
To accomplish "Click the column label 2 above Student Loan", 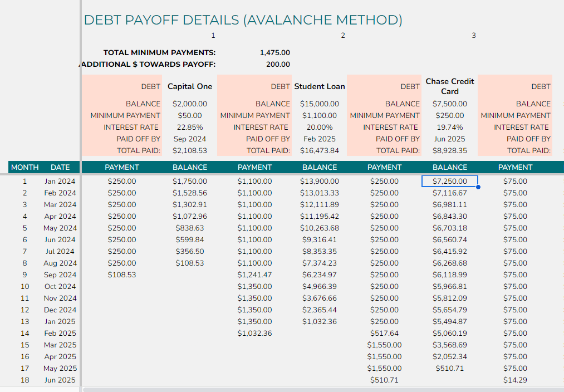I will [x=343, y=35].
